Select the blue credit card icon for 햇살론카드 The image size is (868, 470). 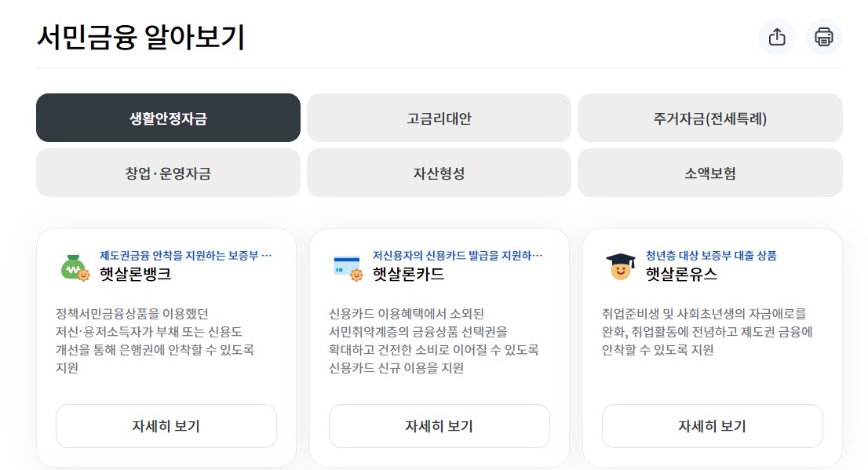(x=345, y=265)
